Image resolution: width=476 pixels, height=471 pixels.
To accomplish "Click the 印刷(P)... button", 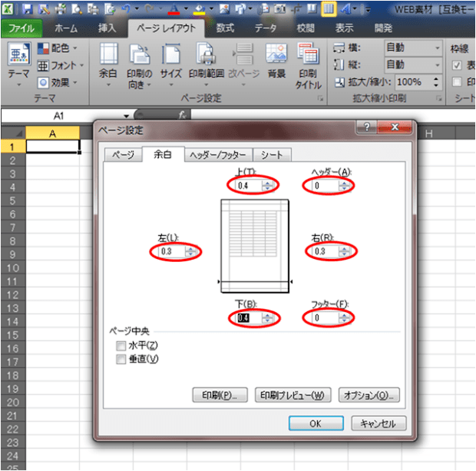I will (220, 395).
